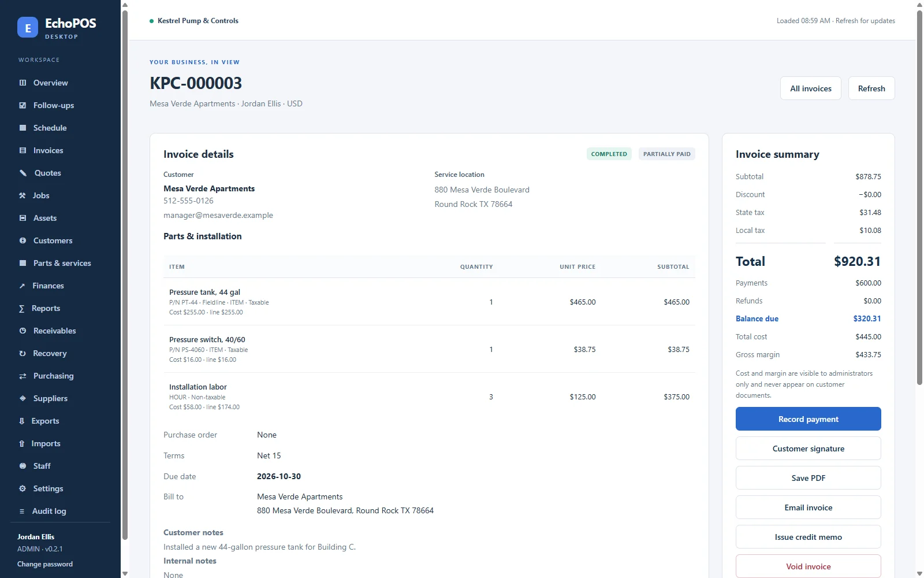The width and height of the screenshot is (924, 578).
Task: Issue a credit memo
Action: (808, 537)
